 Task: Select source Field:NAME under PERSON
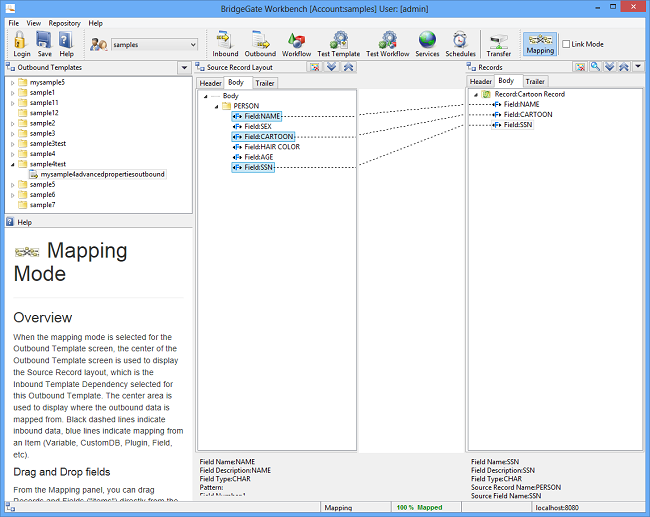257,117
